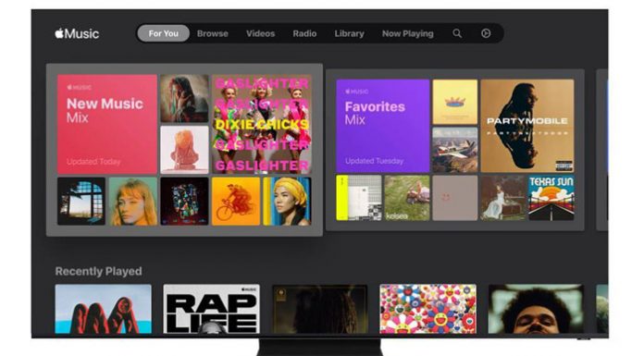Click the Apple Music logo
Viewport: 644px width, 356px height.
point(77,33)
